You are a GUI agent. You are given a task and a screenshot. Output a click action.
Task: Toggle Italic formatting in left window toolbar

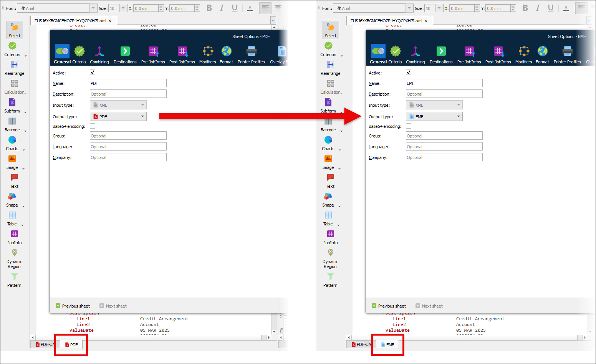(x=222, y=8)
